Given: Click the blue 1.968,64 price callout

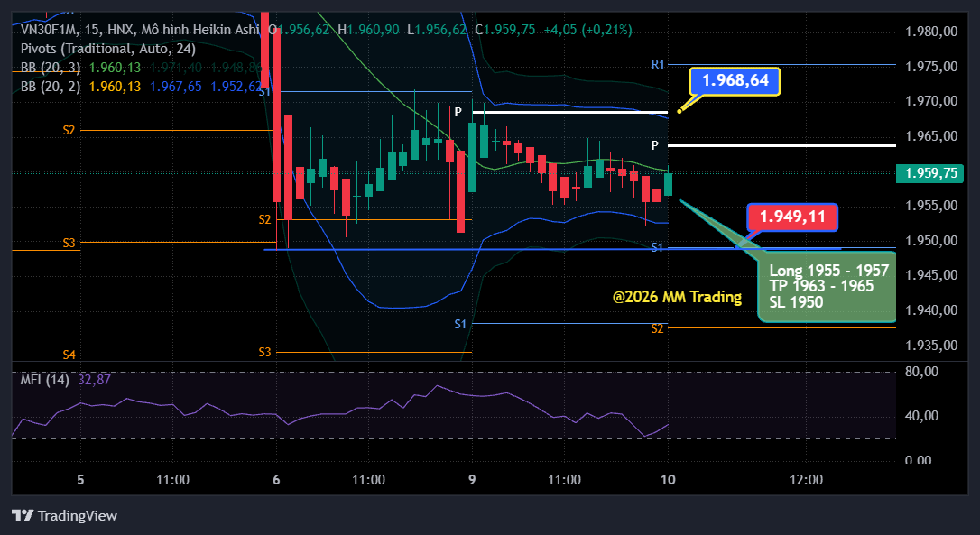Looking at the screenshot, I should click(735, 81).
